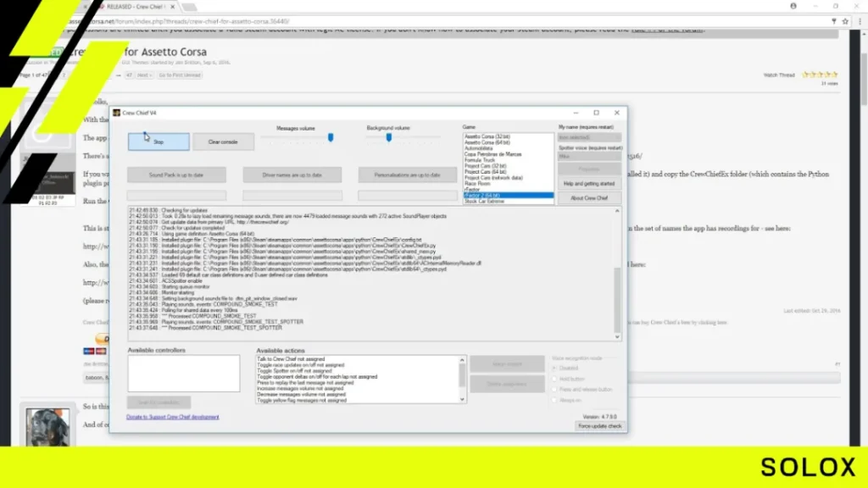Viewport: 868px width, 488px height.
Task: Select 'Toggle opponent deltas on/off' action
Action: (x=317, y=377)
